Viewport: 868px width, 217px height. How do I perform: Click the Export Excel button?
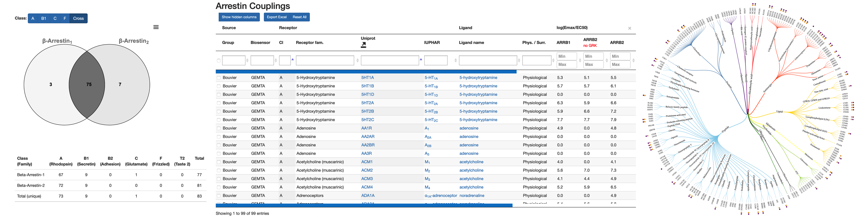click(x=276, y=17)
